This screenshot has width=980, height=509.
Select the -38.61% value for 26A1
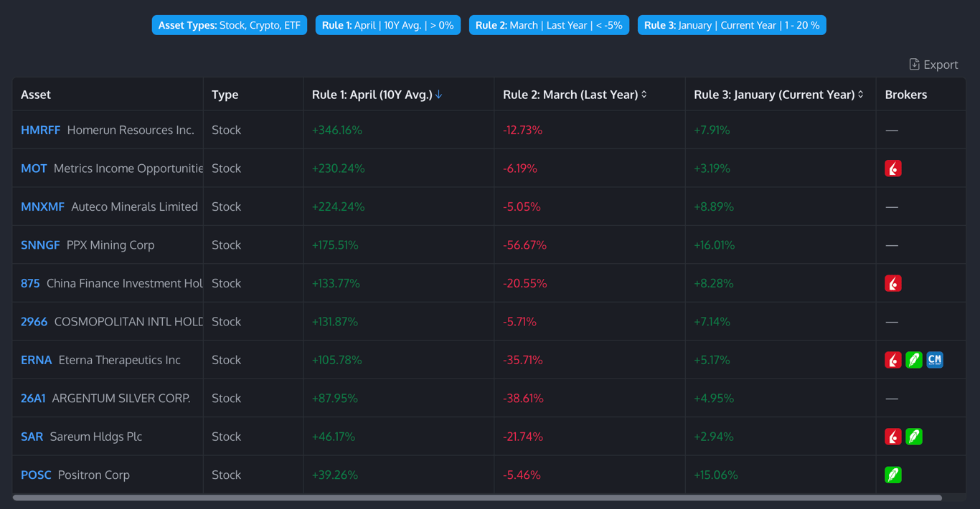click(x=522, y=399)
